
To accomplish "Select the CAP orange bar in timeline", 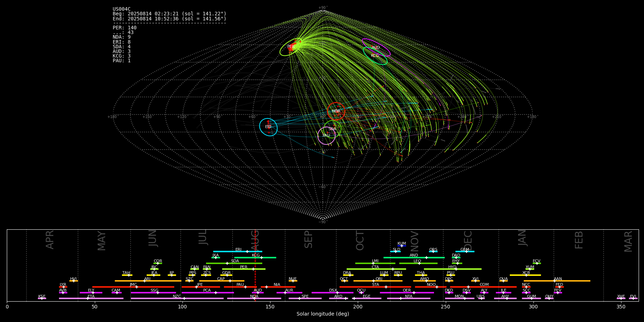I will point(222,281).
